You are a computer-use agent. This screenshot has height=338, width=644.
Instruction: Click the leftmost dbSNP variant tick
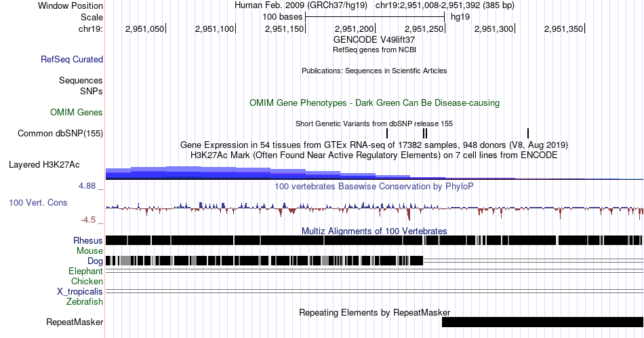[387, 133]
